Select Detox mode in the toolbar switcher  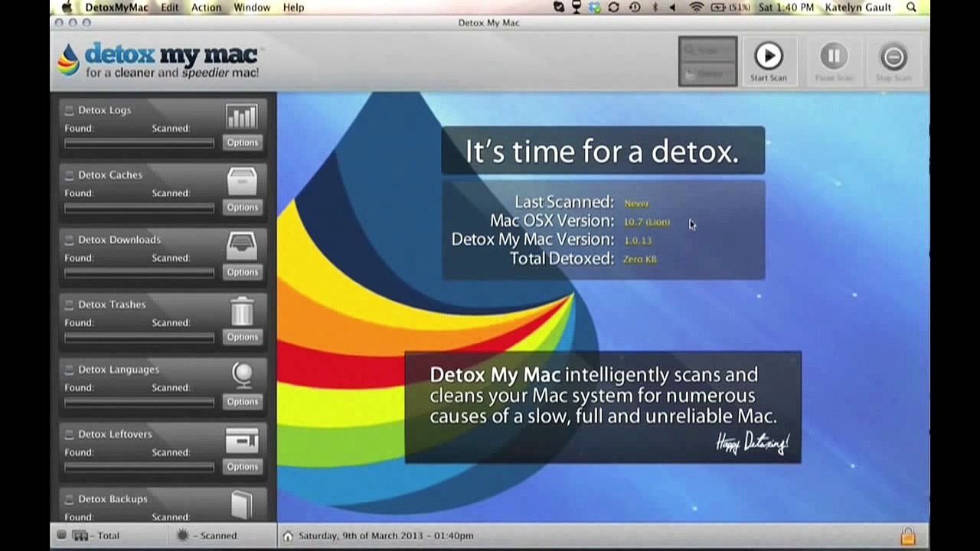pos(707,73)
